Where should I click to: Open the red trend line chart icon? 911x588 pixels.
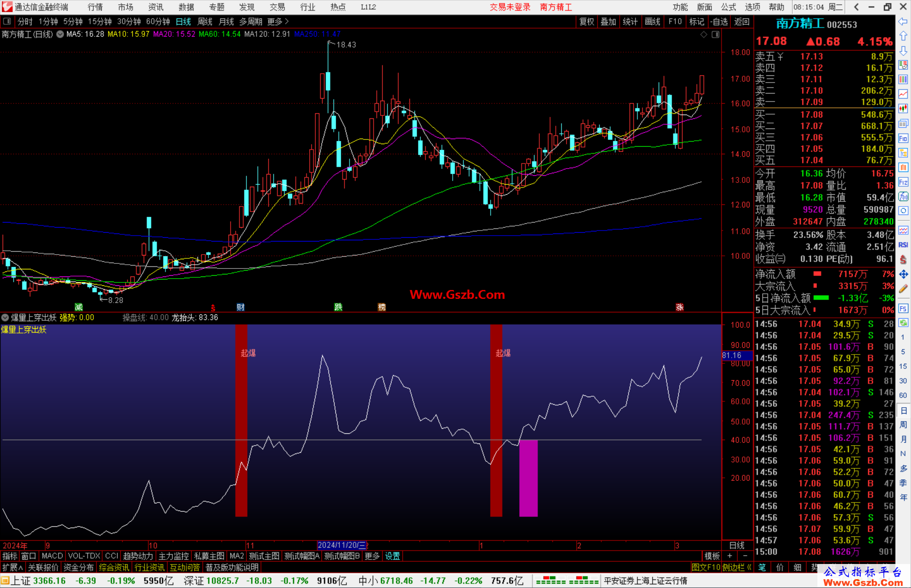(903, 94)
